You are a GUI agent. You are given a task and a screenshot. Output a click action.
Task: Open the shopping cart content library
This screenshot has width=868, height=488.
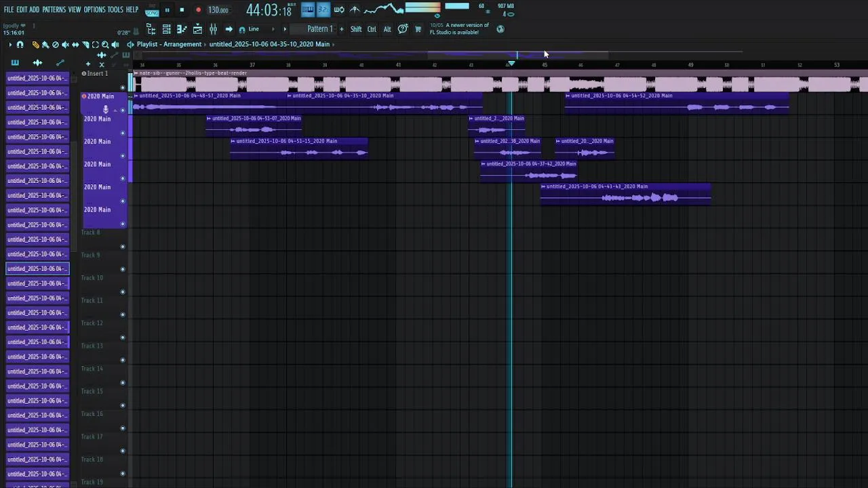coord(418,29)
